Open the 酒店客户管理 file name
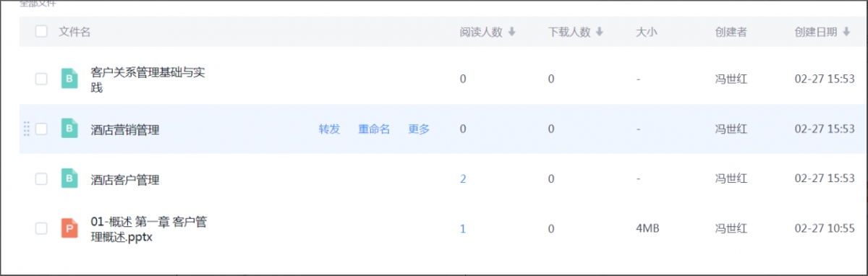Screen dimensions: 868x276 pyautogui.click(x=125, y=179)
